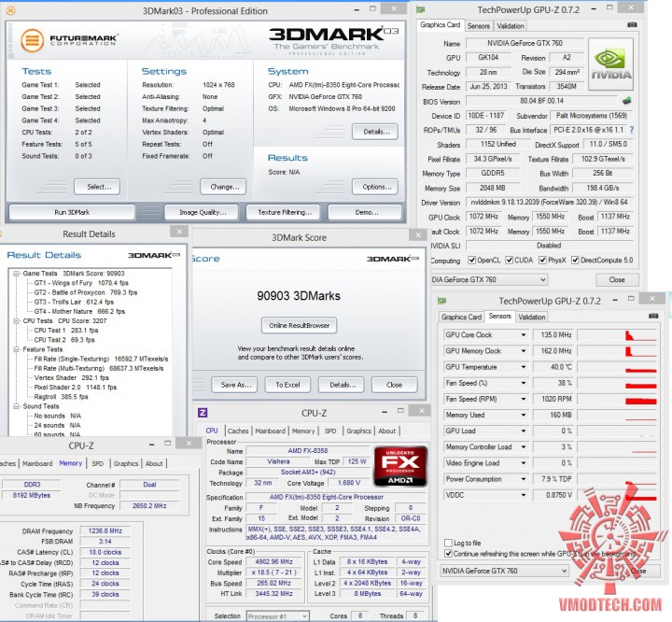
Task: Open the Fan Speed (%) sensor dropdown
Action: coord(524,383)
